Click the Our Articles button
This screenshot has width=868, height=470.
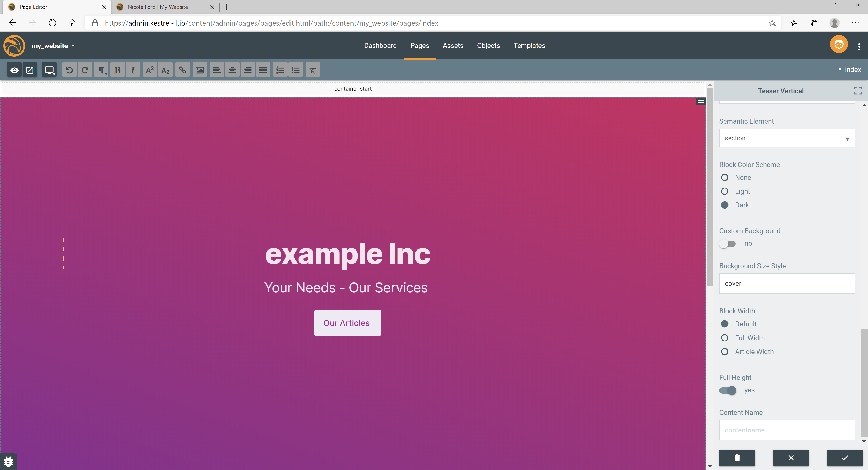[x=347, y=323]
